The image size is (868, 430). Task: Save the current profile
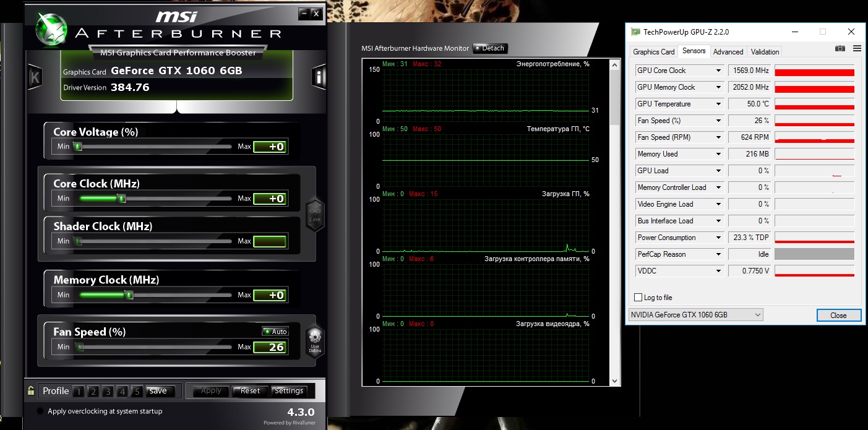[158, 391]
